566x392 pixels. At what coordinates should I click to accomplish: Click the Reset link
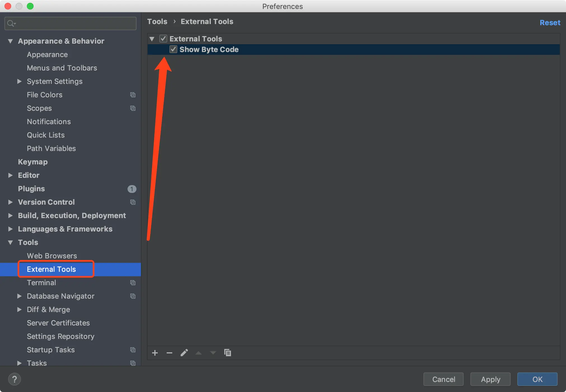550,23
